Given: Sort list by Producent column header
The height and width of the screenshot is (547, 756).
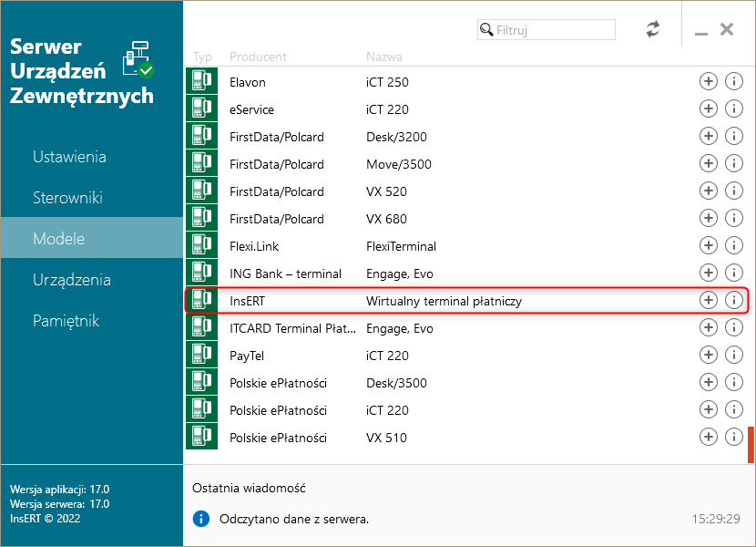Looking at the screenshot, I should click(x=258, y=57).
